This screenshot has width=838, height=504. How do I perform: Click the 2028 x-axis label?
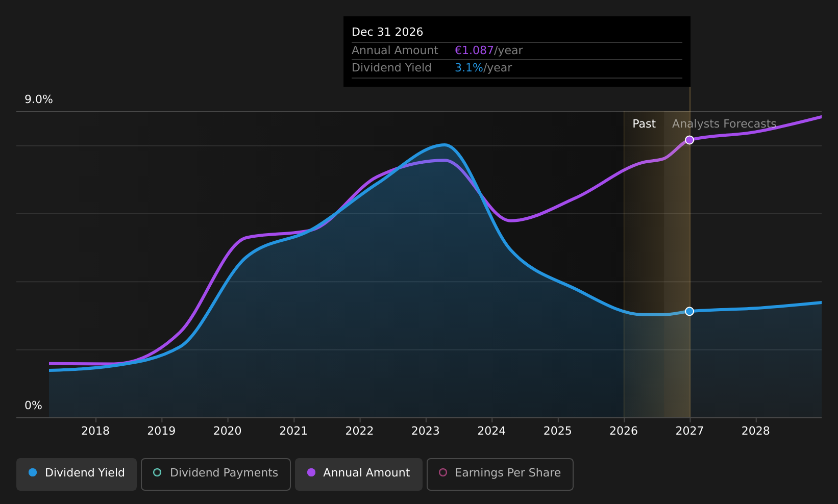[x=756, y=431]
